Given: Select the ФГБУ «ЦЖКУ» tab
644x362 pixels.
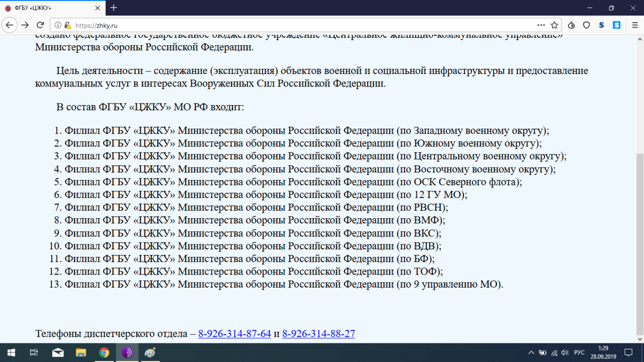Looking at the screenshot, I should (x=45, y=8).
